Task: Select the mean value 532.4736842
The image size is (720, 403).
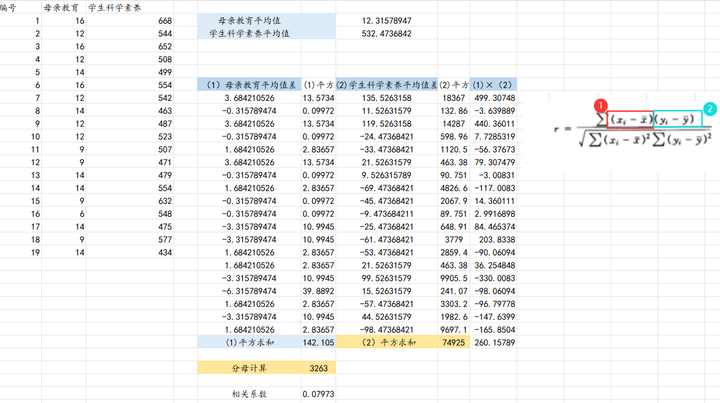Action: click(387, 34)
